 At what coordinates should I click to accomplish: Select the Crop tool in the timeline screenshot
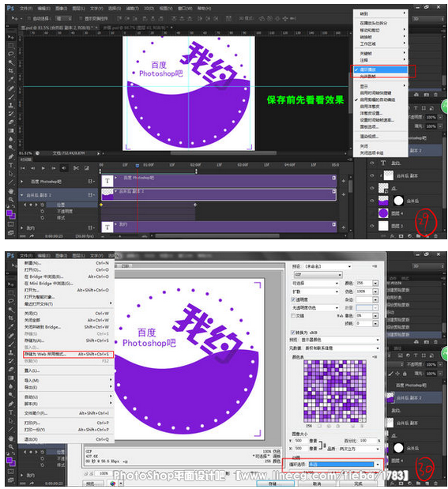pos(11,70)
